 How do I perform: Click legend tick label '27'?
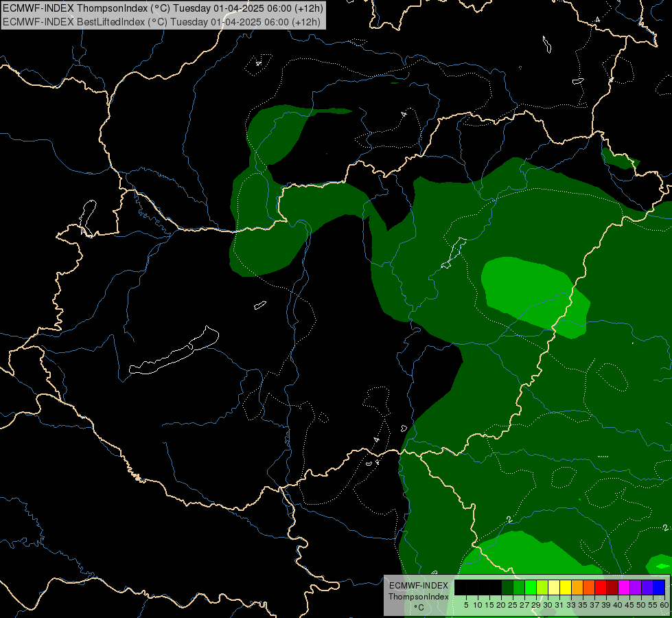pyautogui.click(x=524, y=605)
